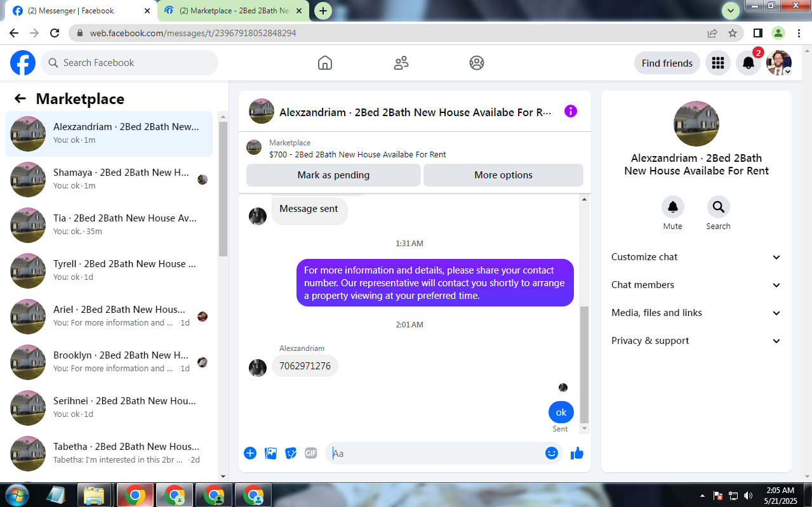Image resolution: width=812 pixels, height=507 pixels.
Task: Click the house thumbnail in right panel
Action: click(696, 124)
